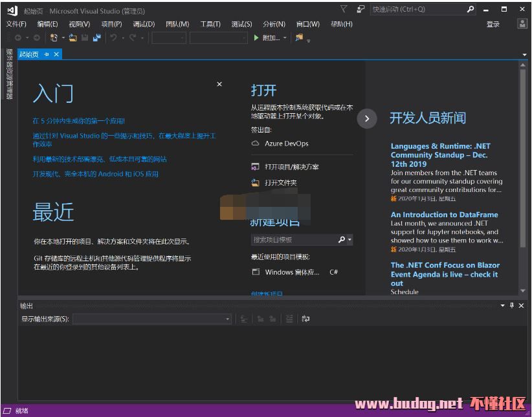The image size is (532, 417).
Task: Open the Undo history dropdown arrow
Action: click(x=123, y=37)
